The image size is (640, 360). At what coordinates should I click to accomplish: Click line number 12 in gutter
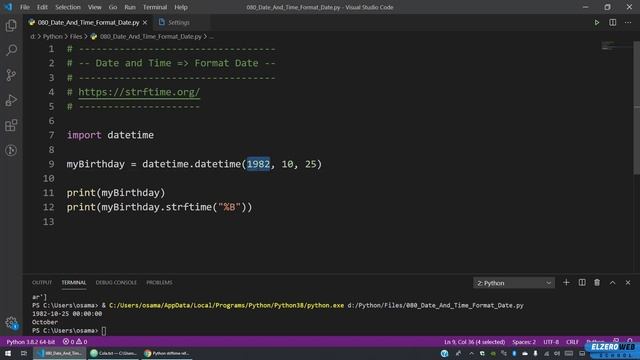[x=49, y=207]
